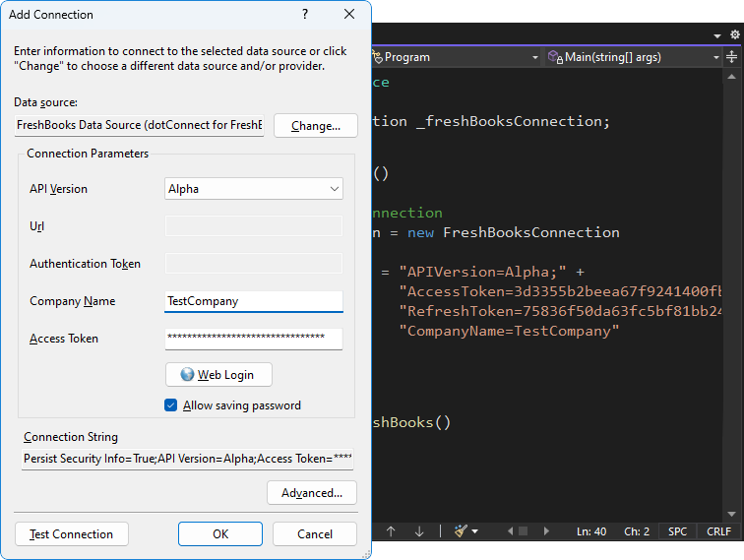Click the Ln: 40 status indicator
744x560 pixels.
coord(591,531)
